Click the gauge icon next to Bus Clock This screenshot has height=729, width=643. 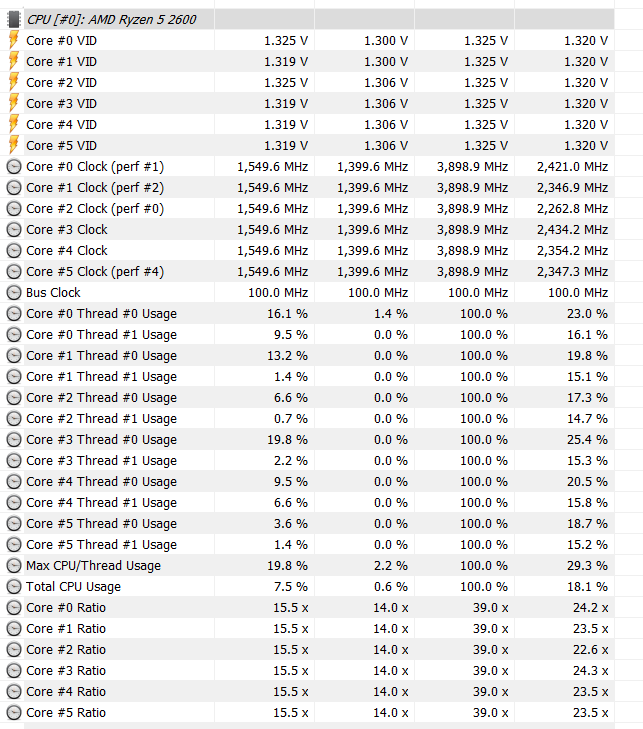click(14, 292)
